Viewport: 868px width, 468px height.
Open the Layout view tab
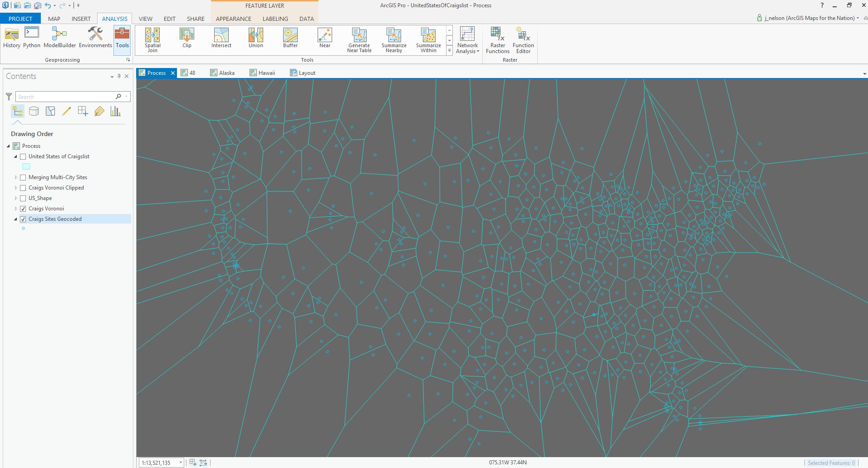pyautogui.click(x=303, y=73)
